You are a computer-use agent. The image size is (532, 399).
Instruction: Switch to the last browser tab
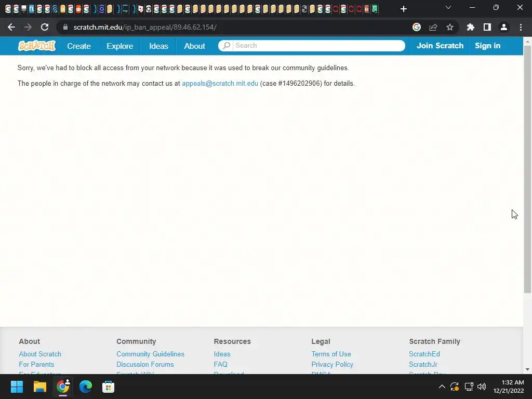[x=375, y=9]
